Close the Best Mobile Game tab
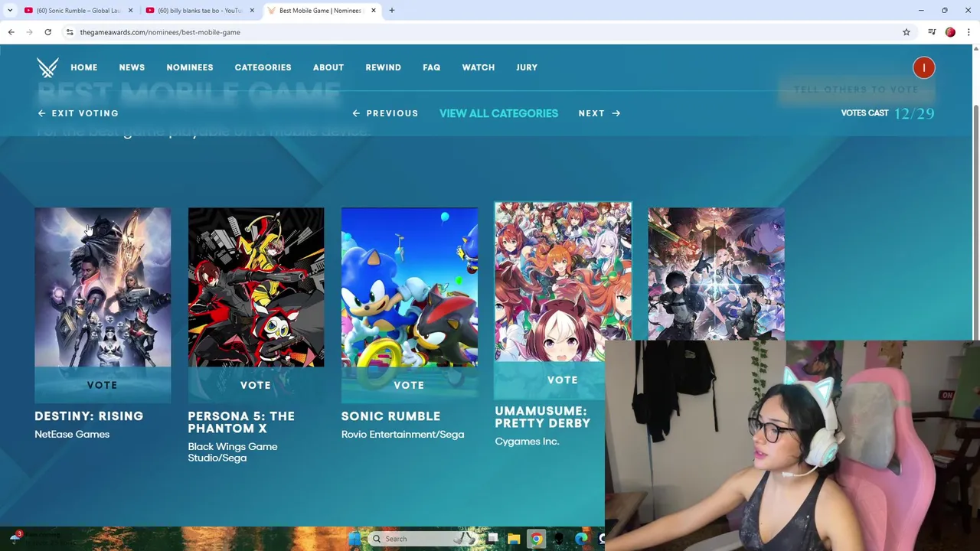The height and width of the screenshot is (551, 980). [373, 10]
